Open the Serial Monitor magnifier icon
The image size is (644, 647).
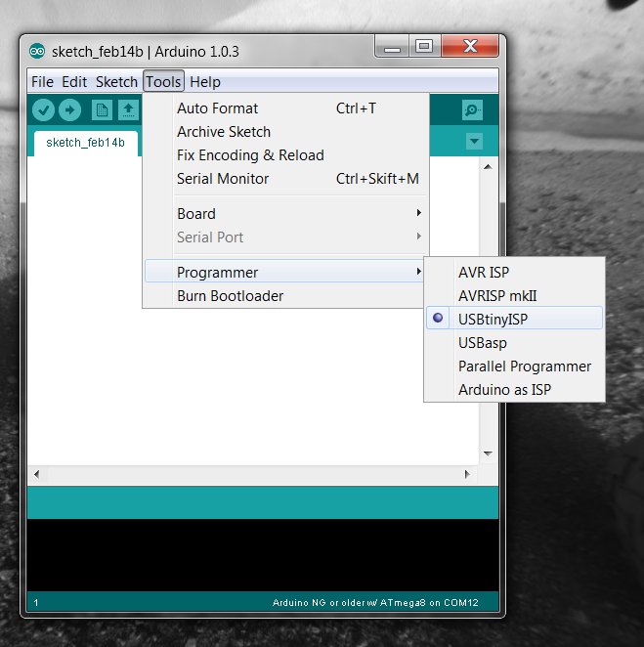coord(472,109)
